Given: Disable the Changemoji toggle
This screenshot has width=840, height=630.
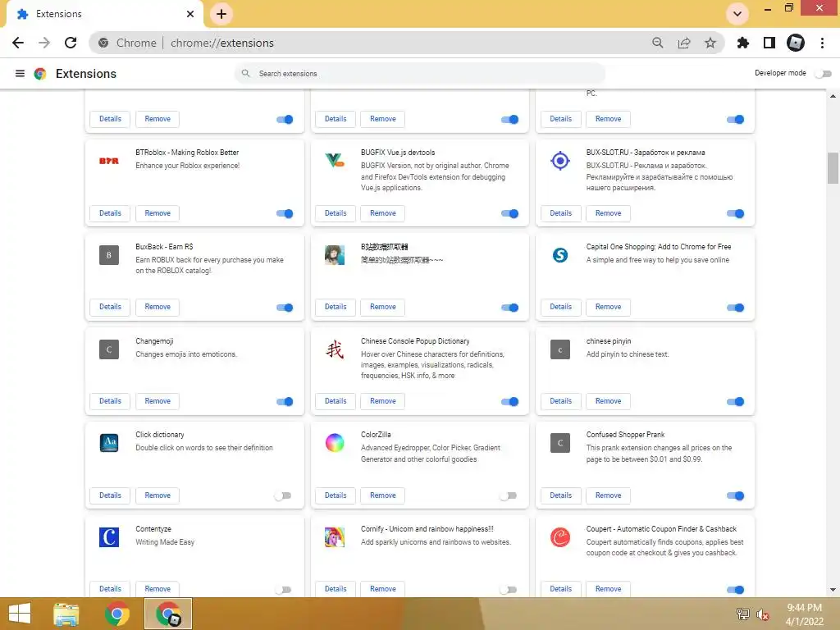Looking at the screenshot, I should click(285, 401).
